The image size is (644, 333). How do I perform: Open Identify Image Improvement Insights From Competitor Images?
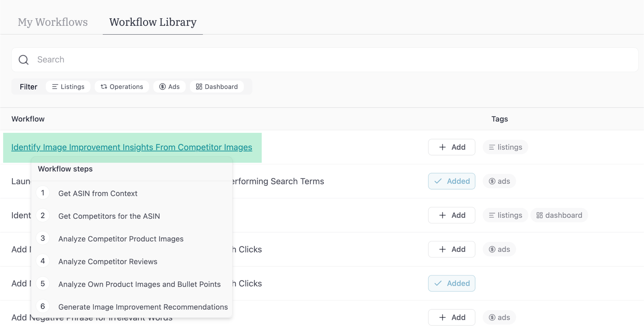pyautogui.click(x=132, y=147)
